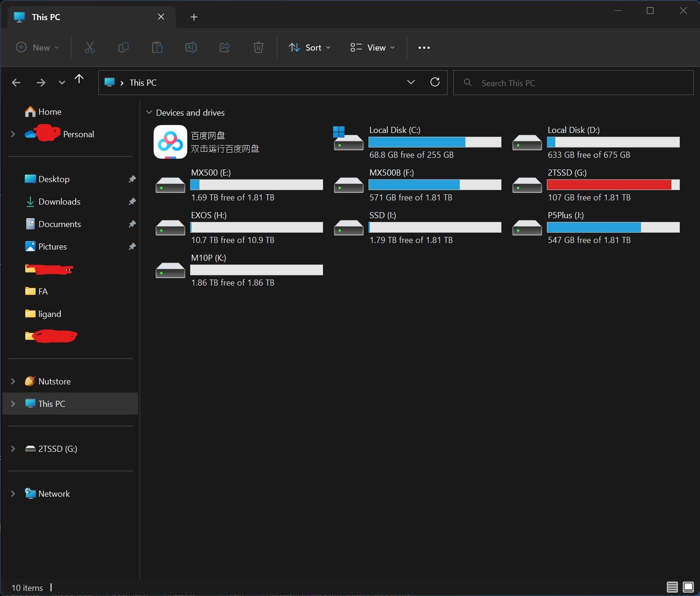
Task: Open the View dropdown menu
Action: (x=373, y=47)
